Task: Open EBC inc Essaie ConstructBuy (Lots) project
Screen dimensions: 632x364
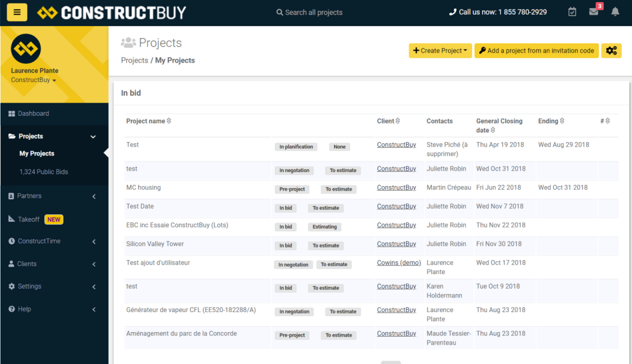Action: coord(177,225)
